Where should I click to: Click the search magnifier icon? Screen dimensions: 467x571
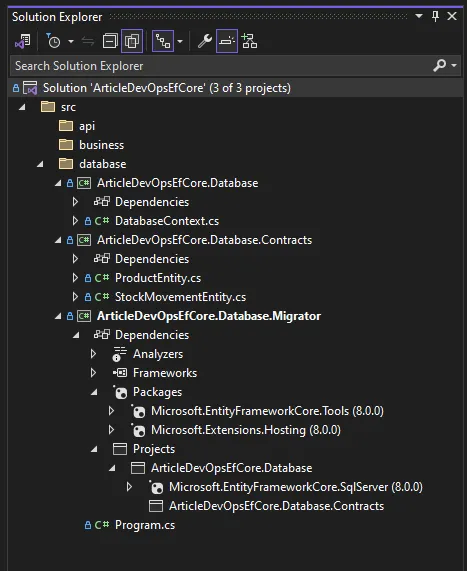[x=439, y=66]
